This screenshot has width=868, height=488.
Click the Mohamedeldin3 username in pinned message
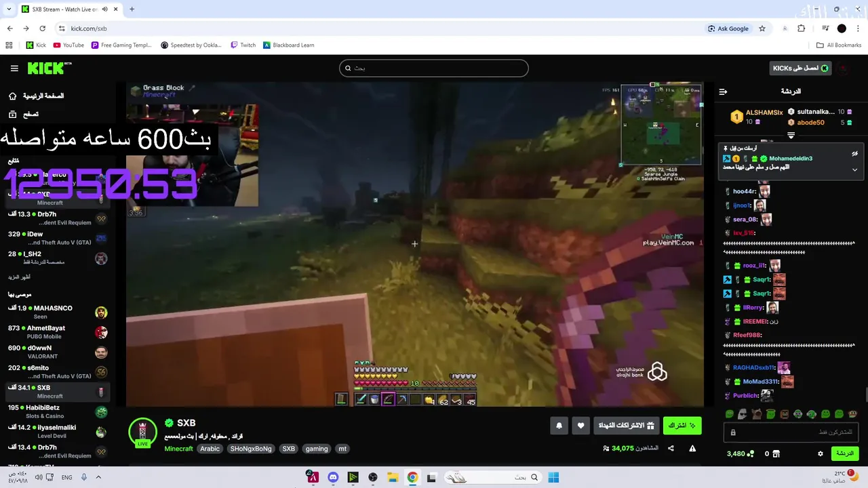[791, 159]
